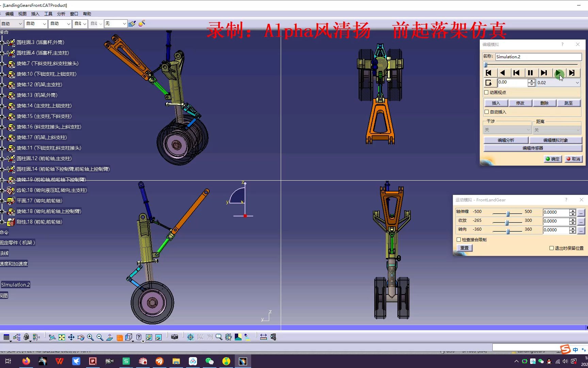Click the Fly mode airplane icon
The image size is (588, 368).
coord(52,337)
